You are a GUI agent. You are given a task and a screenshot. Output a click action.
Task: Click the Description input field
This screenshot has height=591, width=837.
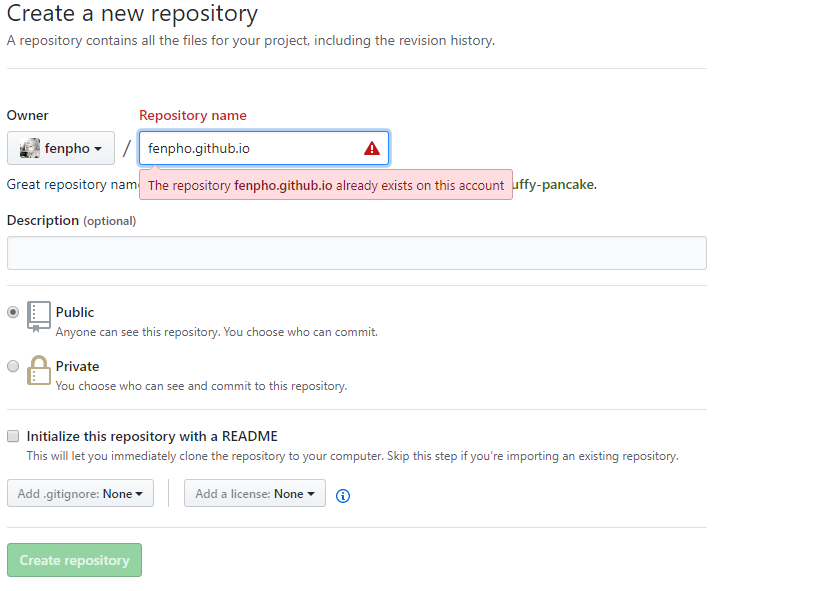click(x=357, y=253)
